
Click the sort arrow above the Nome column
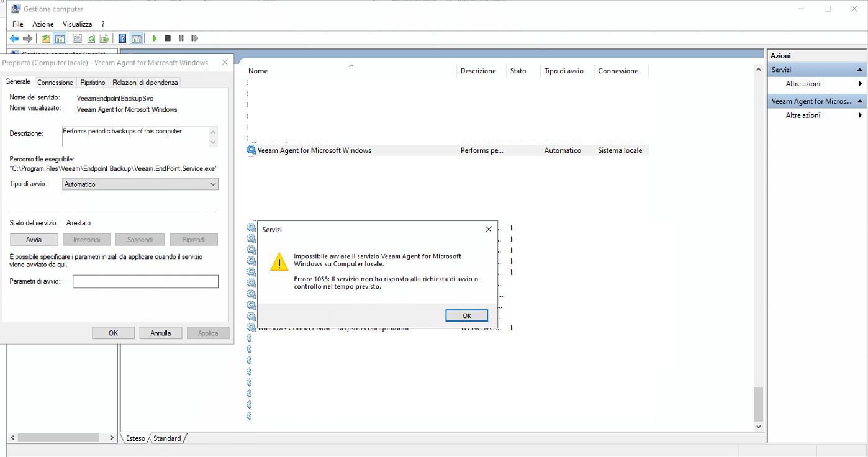[x=351, y=65]
